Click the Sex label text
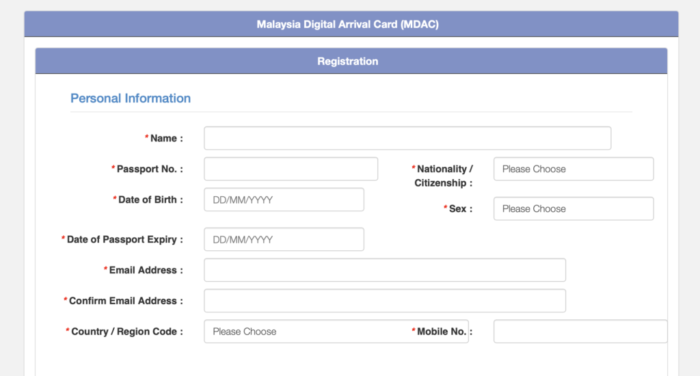The height and width of the screenshot is (376, 700). coord(458,209)
